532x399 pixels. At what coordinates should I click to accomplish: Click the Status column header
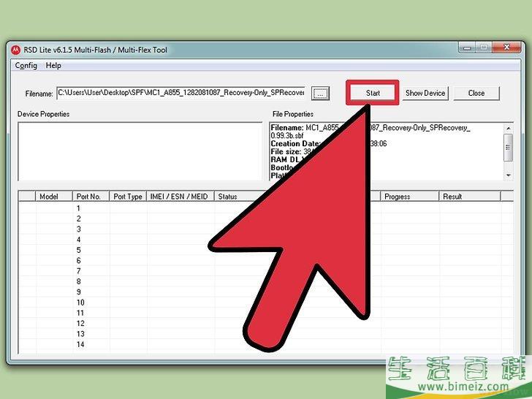click(x=241, y=197)
